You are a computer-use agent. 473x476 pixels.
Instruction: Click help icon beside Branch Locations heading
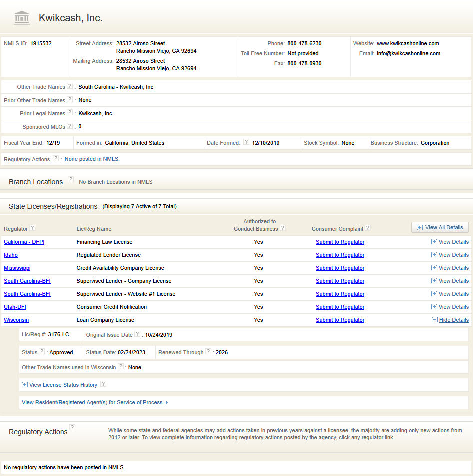click(71, 180)
